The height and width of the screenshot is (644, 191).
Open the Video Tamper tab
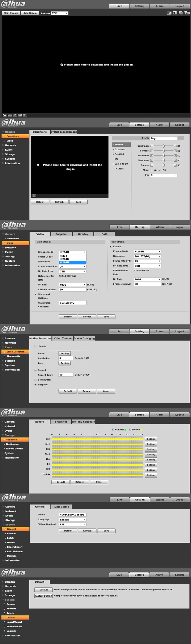point(63,338)
